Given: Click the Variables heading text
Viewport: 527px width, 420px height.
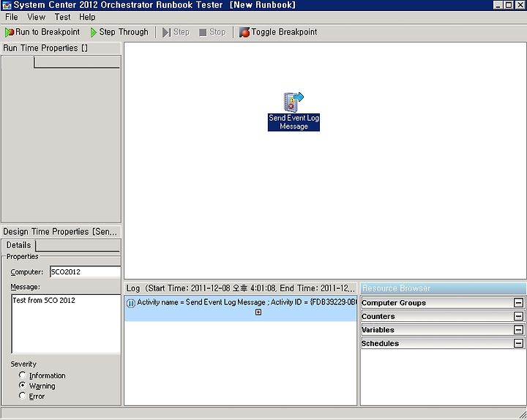Looking at the screenshot, I should [378, 329].
